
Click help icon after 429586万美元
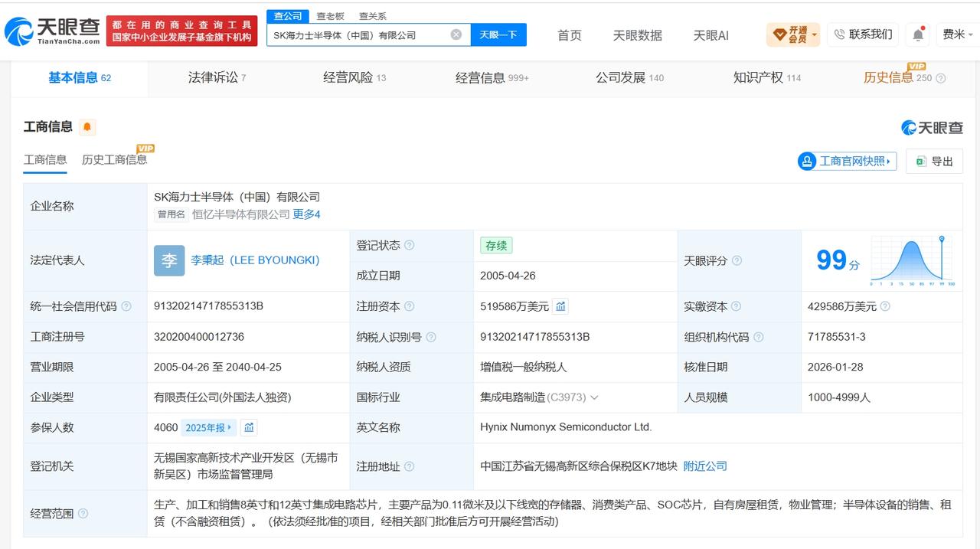pos(885,306)
